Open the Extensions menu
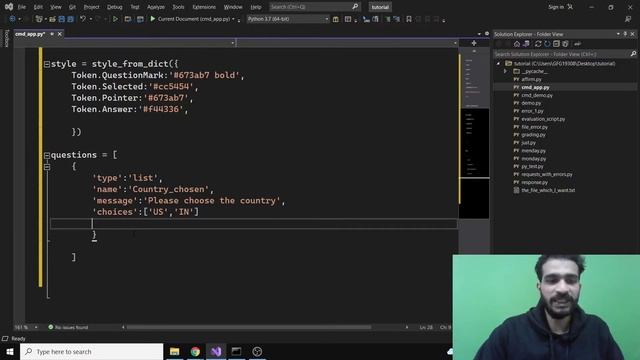640x360 pixels. [x=204, y=7]
